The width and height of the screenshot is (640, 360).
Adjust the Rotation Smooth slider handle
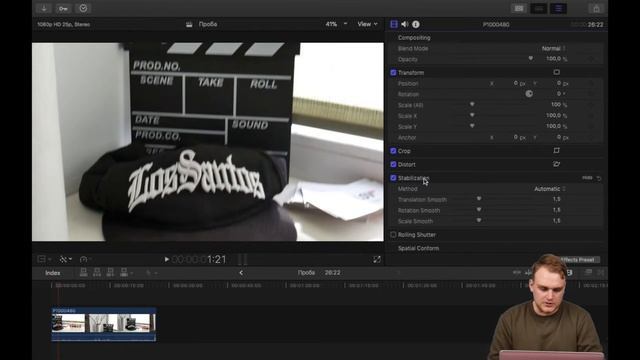pyautogui.click(x=479, y=210)
